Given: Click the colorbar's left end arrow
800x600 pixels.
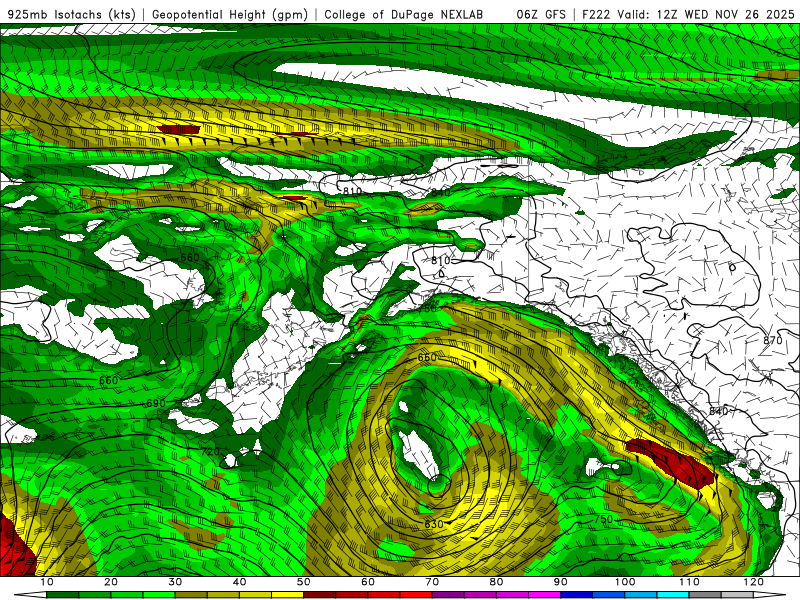Looking at the screenshot, I should point(30,595).
